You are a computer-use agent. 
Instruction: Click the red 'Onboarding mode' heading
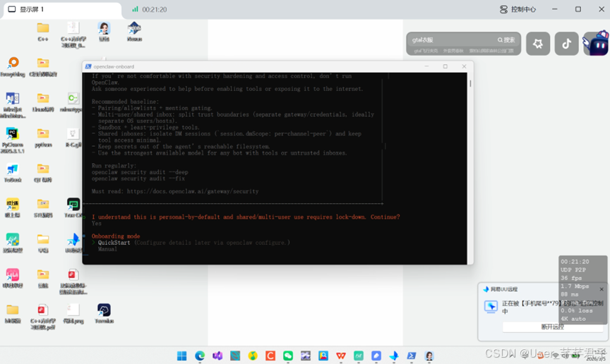(116, 236)
